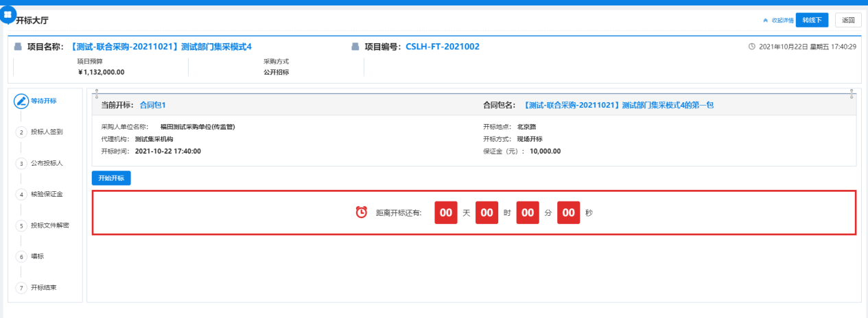
Task: Click the 返回 button
Action: [x=849, y=20]
